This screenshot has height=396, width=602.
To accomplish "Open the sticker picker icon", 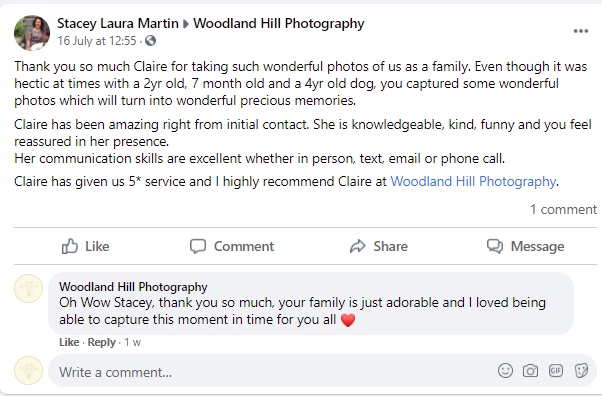I will pos(581,371).
